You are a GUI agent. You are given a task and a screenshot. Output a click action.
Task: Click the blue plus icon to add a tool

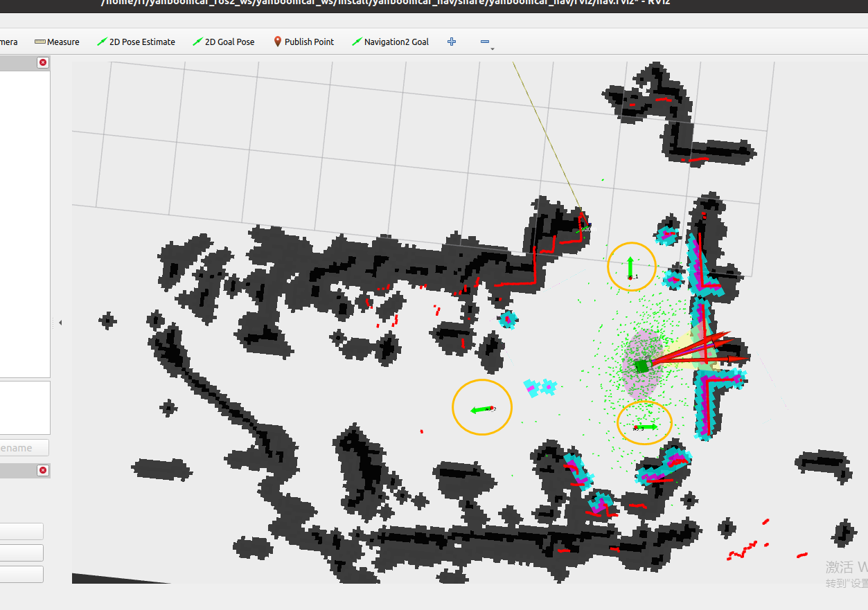pyautogui.click(x=452, y=42)
